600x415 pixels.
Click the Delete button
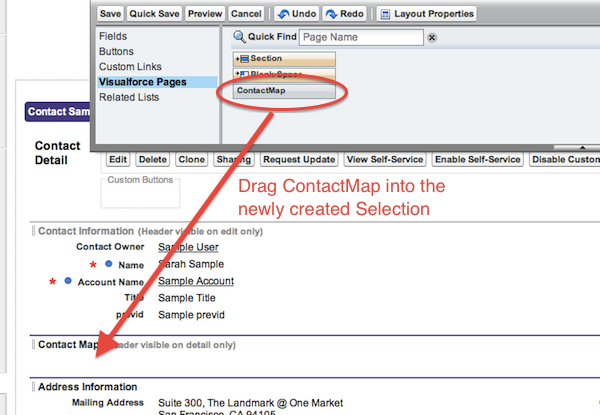tap(152, 159)
